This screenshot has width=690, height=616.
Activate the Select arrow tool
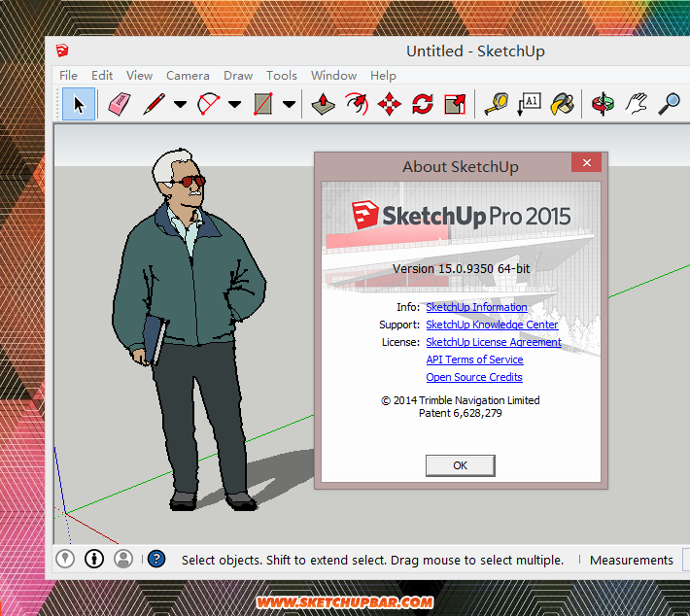79,104
